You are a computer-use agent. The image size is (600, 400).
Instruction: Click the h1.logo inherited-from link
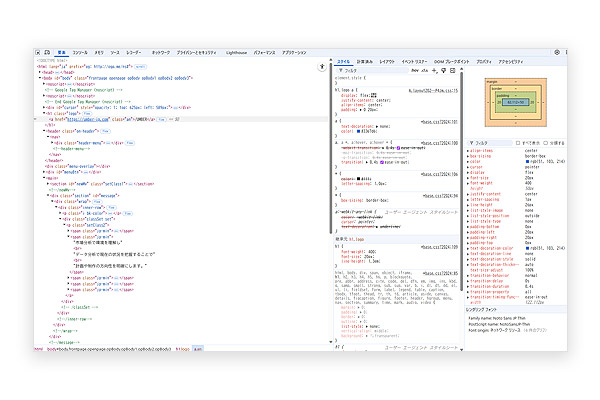[x=356, y=239]
